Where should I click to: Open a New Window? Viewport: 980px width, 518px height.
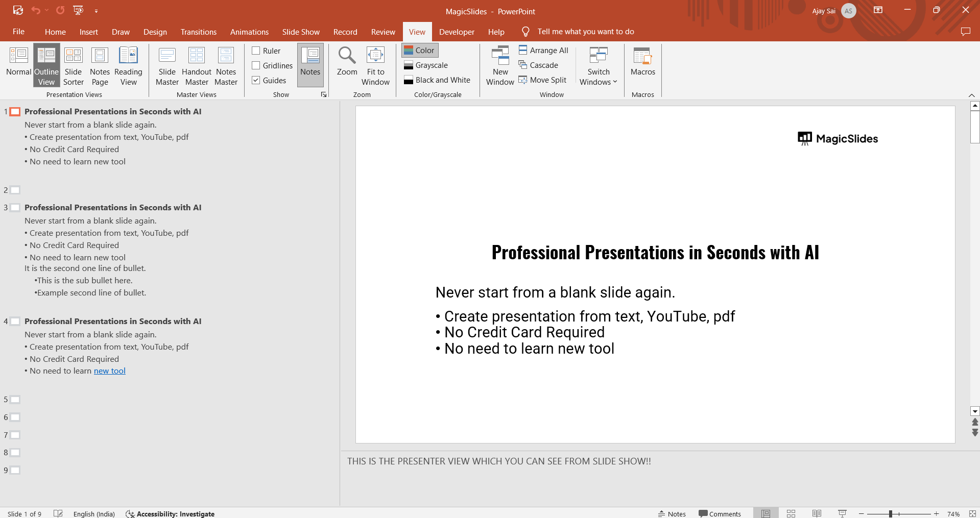coord(500,66)
